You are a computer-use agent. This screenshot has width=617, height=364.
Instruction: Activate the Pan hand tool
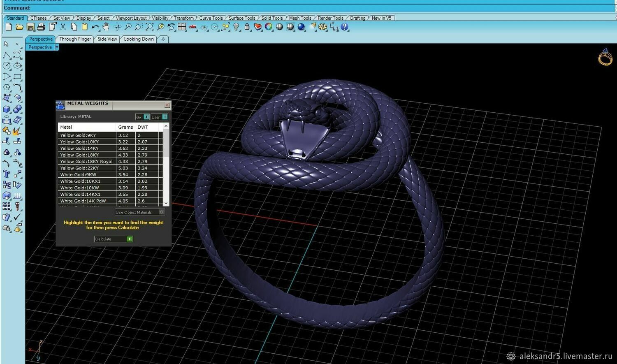(106, 27)
